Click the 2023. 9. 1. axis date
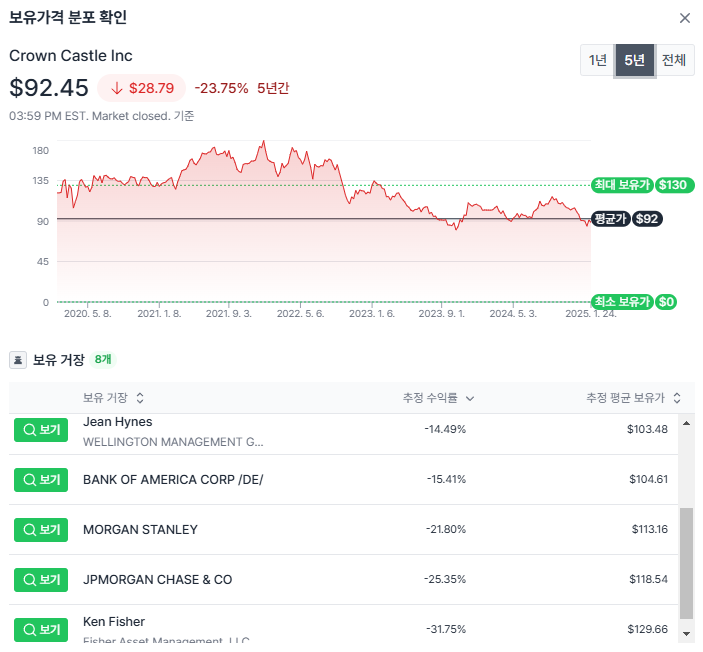703x652 pixels. point(442,313)
